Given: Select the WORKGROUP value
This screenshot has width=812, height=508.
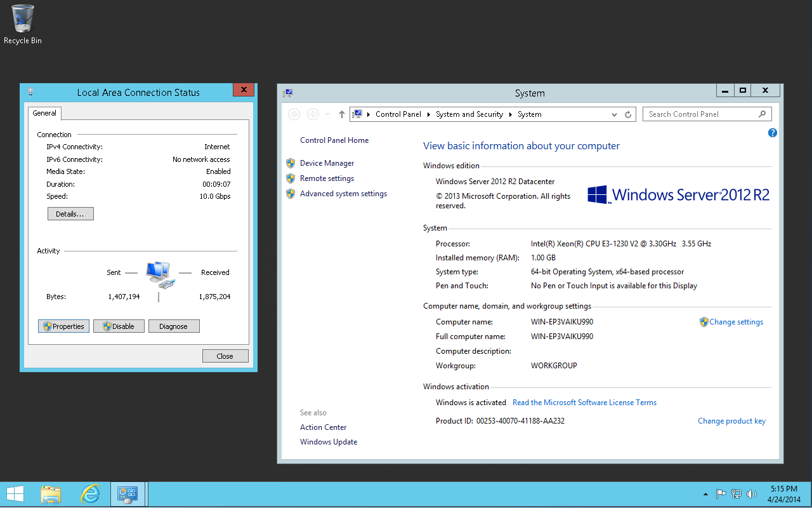Looking at the screenshot, I should [554, 366].
